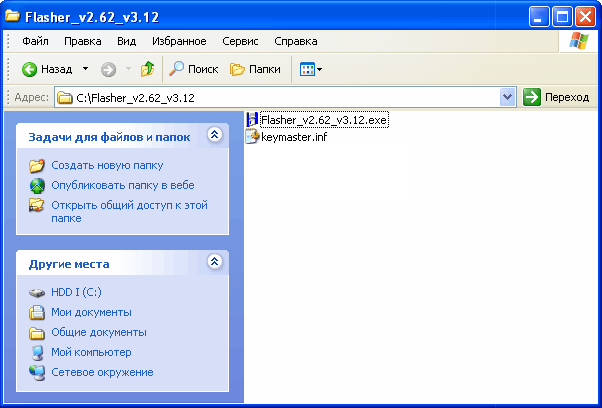Click the Up folder toolbar icon
The height and width of the screenshot is (408, 602).
tap(147, 69)
